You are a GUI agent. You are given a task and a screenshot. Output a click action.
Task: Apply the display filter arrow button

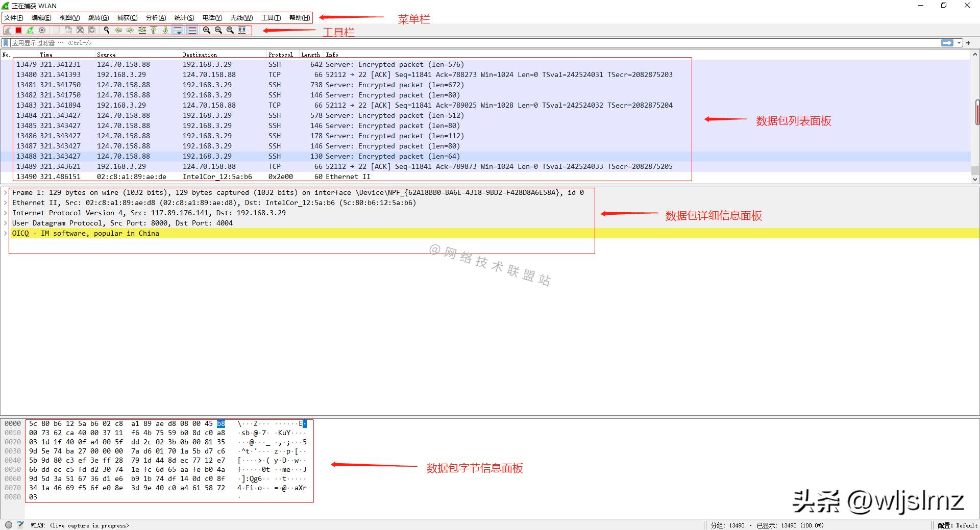(947, 43)
